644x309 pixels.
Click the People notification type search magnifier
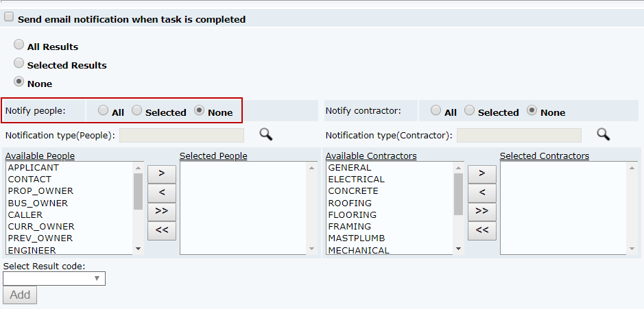pos(265,134)
